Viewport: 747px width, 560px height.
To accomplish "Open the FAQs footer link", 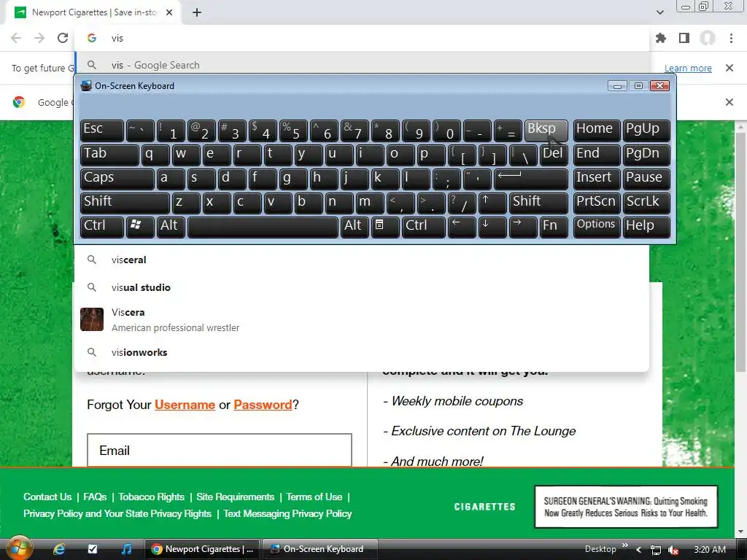I will coord(95,497).
